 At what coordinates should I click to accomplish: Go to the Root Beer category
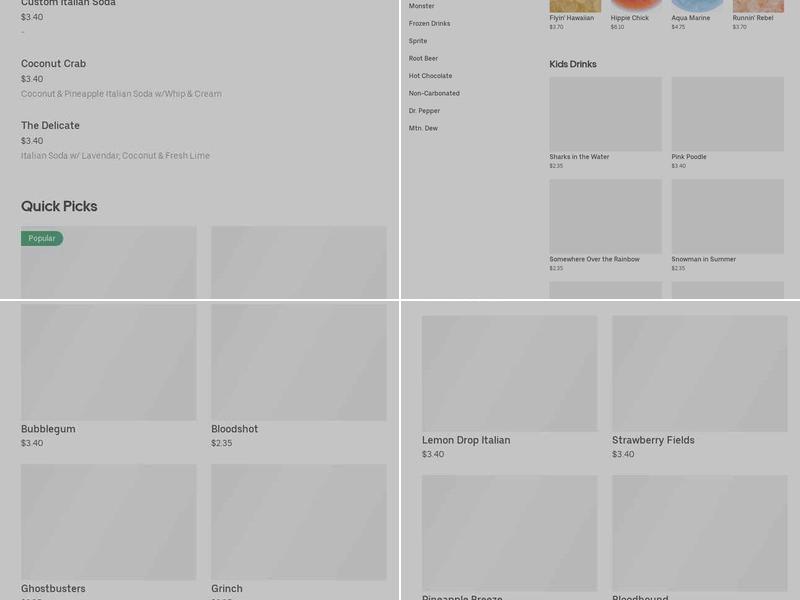(x=423, y=58)
